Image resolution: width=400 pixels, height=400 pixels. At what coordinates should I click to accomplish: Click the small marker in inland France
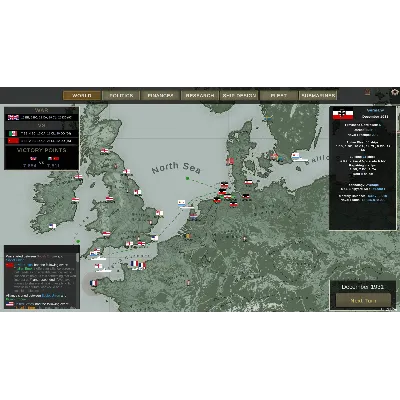click(x=188, y=283)
